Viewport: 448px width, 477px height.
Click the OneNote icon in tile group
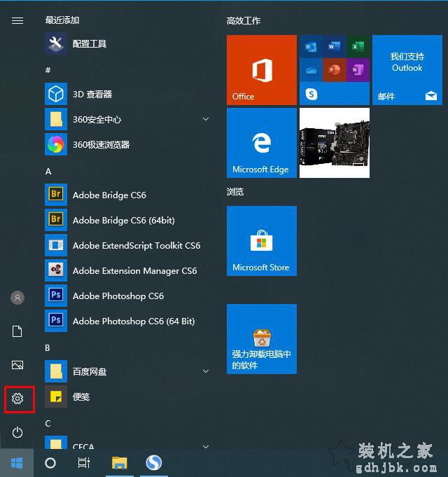358,70
